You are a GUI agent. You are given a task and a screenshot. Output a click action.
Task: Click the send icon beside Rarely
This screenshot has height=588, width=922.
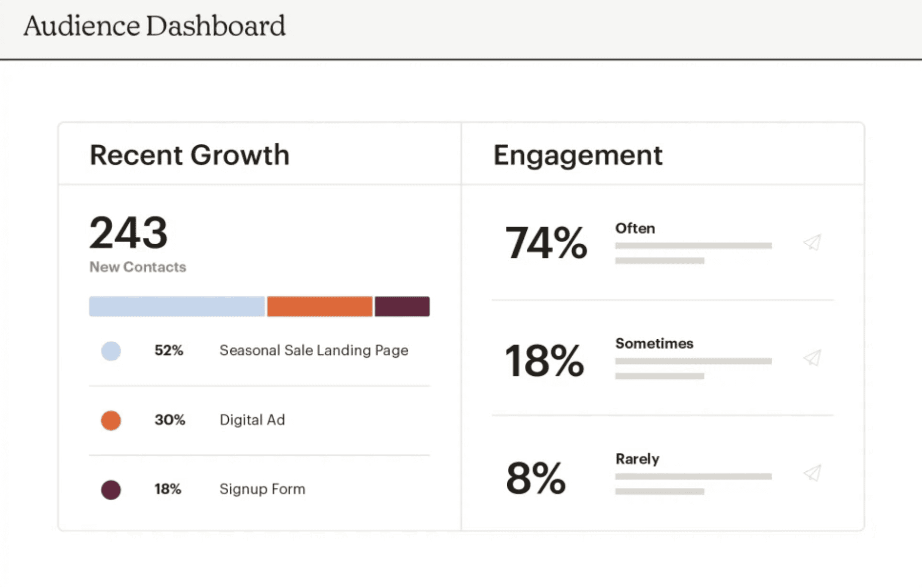point(812,472)
